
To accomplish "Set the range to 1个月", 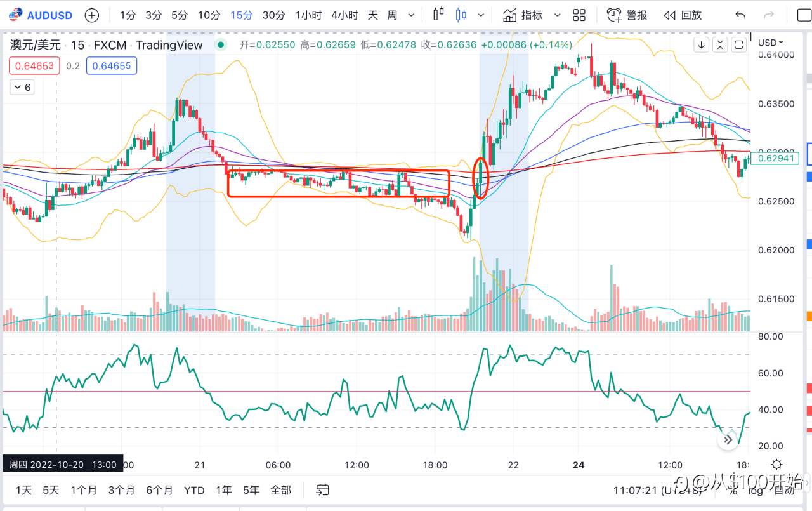I will tap(84, 490).
